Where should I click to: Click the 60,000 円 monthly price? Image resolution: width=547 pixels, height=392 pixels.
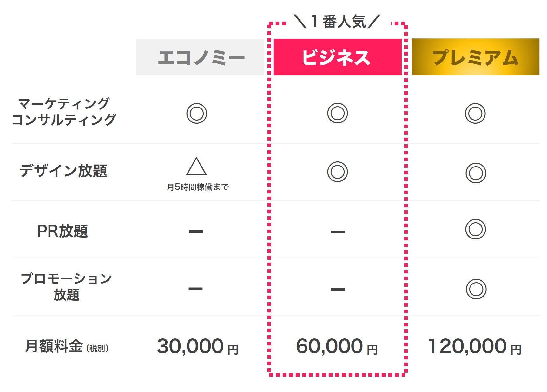tap(337, 346)
